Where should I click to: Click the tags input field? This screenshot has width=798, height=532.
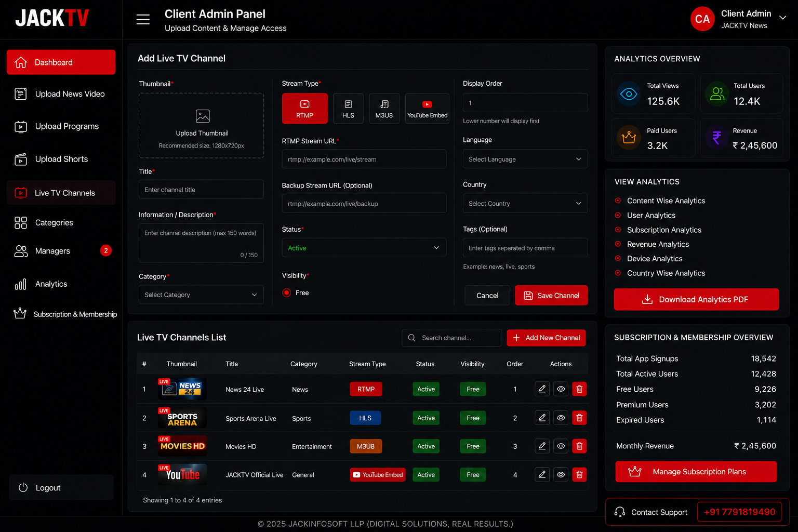pos(525,248)
